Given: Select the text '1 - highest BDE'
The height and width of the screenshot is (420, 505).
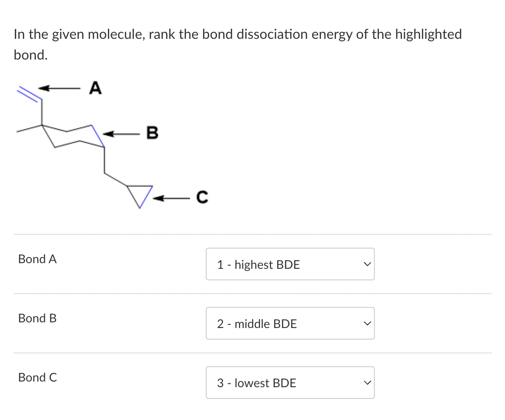Looking at the screenshot, I should pos(258,264).
